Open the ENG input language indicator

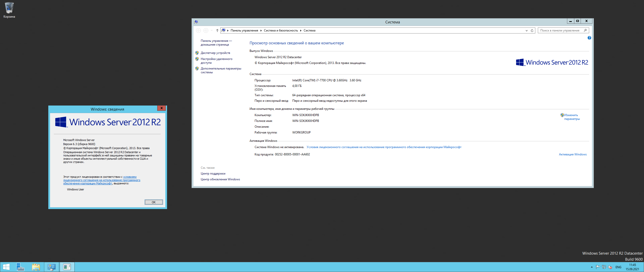click(618, 267)
